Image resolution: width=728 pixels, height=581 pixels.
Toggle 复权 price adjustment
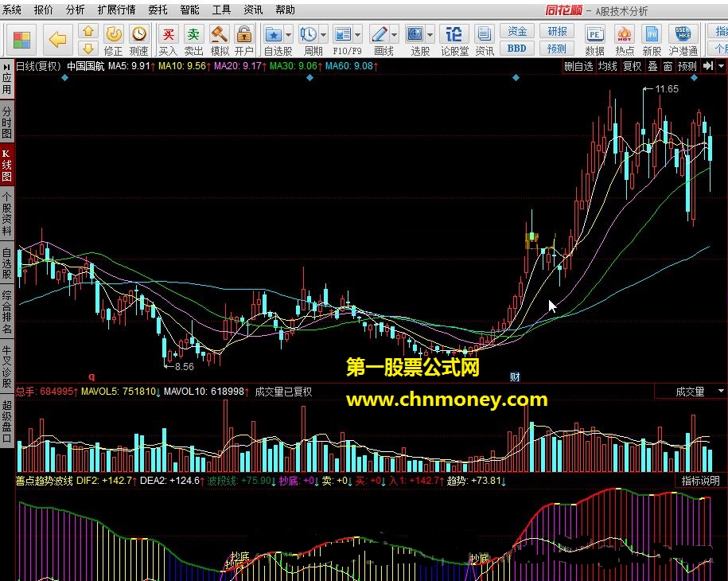click(x=632, y=66)
